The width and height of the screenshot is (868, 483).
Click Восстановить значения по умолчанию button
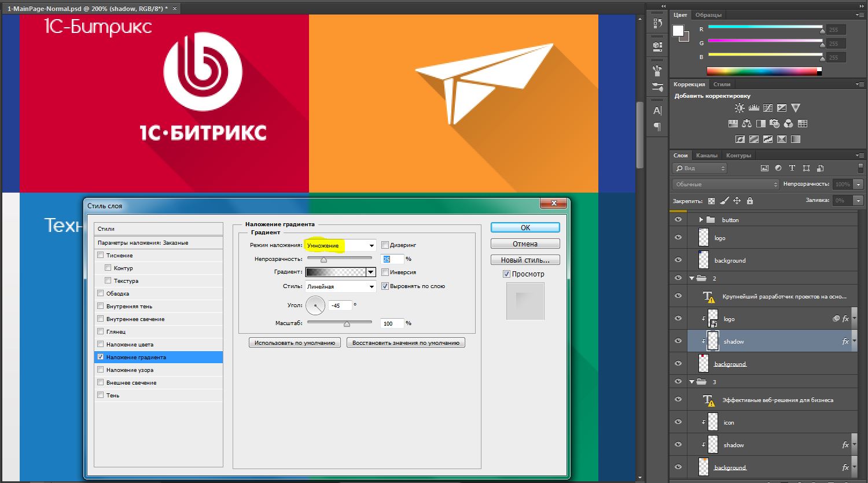click(x=406, y=343)
